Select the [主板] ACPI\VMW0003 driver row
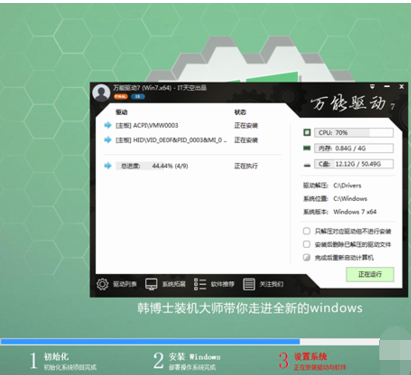The height and width of the screenshot is (375, 411). 181,125
